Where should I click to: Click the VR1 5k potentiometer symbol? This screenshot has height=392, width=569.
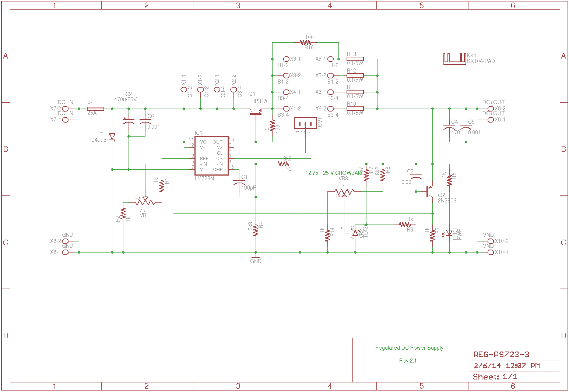[145, 201]
